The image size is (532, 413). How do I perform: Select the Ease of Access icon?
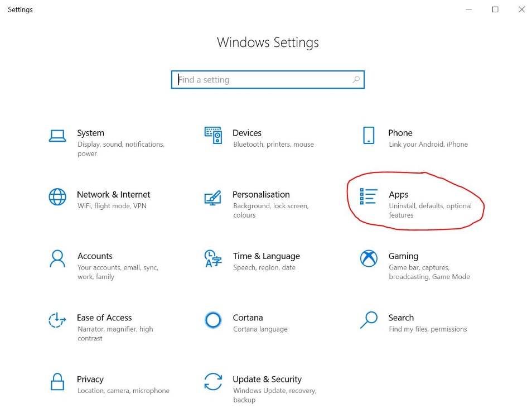pyautogui.click(x=57, y=320)
